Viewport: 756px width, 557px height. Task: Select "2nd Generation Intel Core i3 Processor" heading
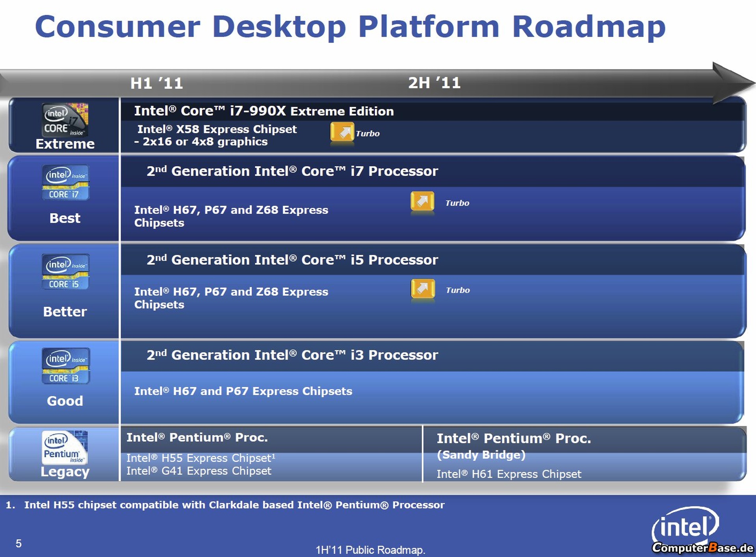[x=292, y=355]
